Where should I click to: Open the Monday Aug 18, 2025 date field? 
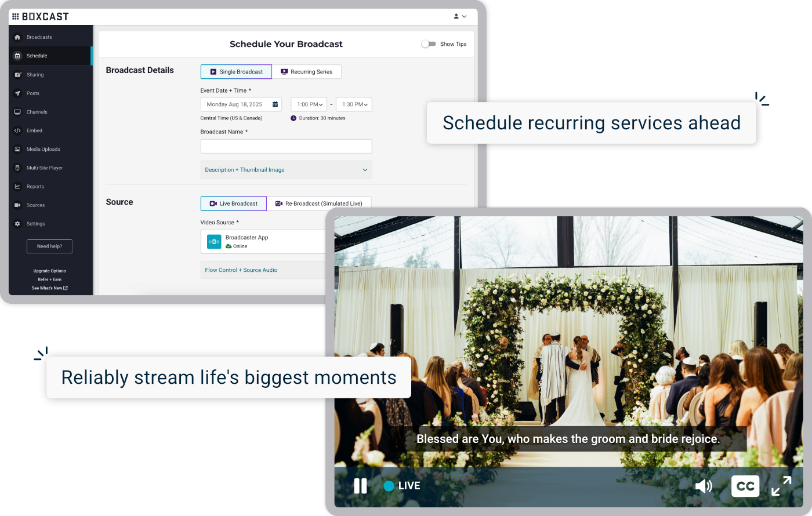(241, 104)
